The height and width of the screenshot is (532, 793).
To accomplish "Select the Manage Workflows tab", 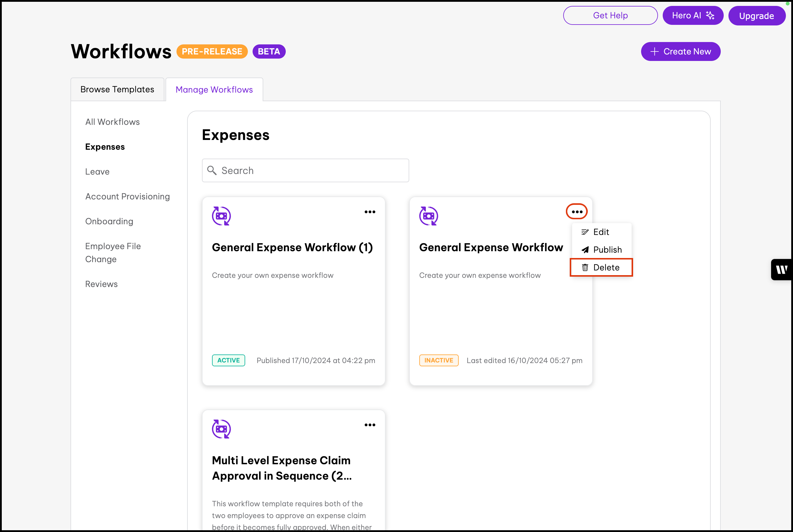I will (214, 90).
